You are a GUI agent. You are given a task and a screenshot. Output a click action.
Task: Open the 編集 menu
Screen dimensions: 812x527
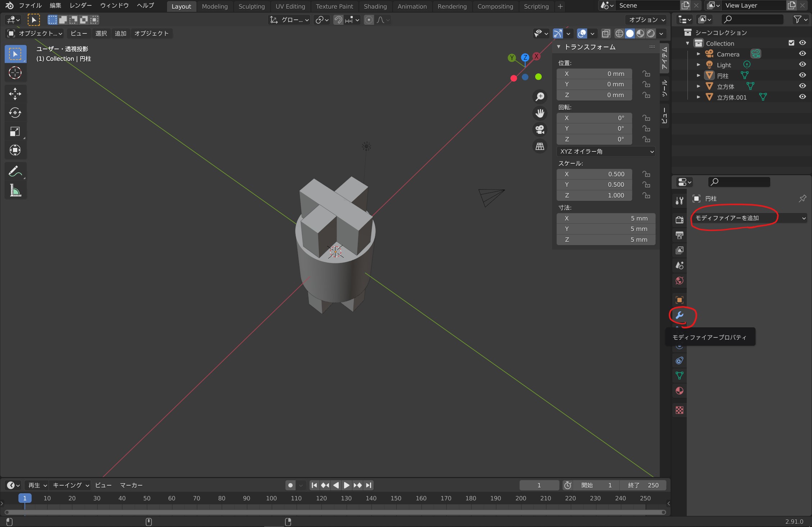point(55,5)
